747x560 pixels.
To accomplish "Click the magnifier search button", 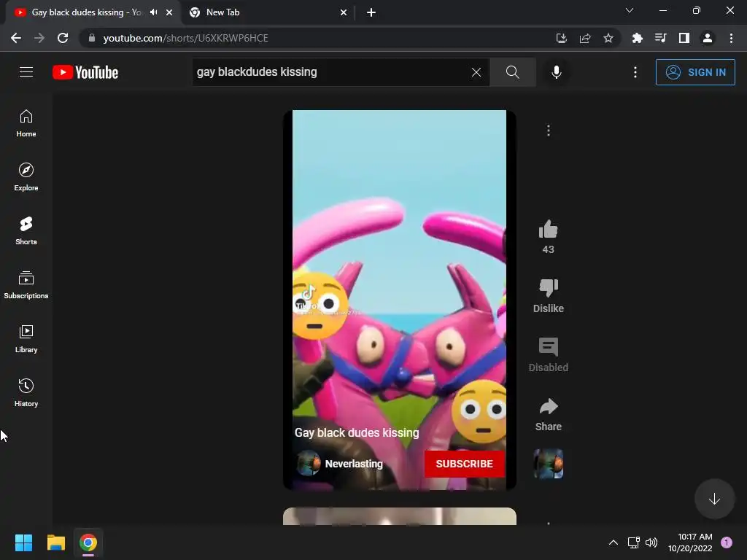I will (x=513, y=72).
